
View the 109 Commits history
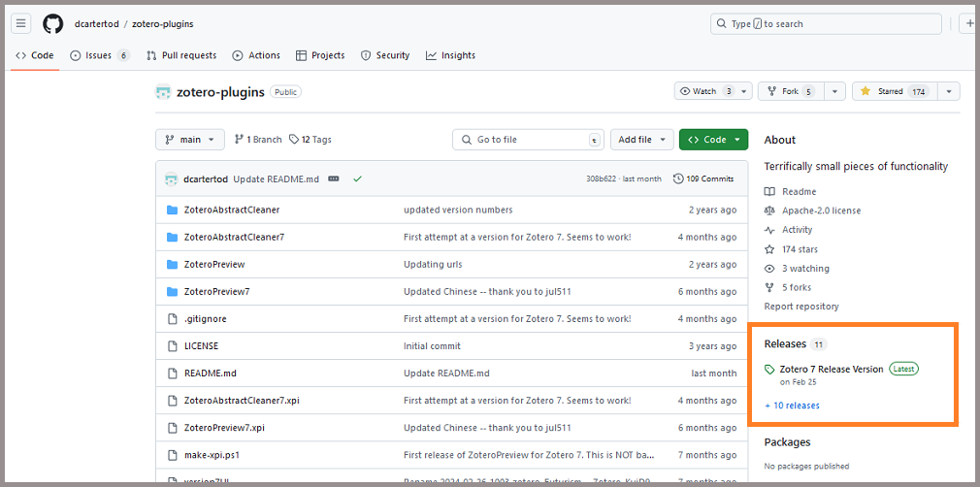coord(703,179)
